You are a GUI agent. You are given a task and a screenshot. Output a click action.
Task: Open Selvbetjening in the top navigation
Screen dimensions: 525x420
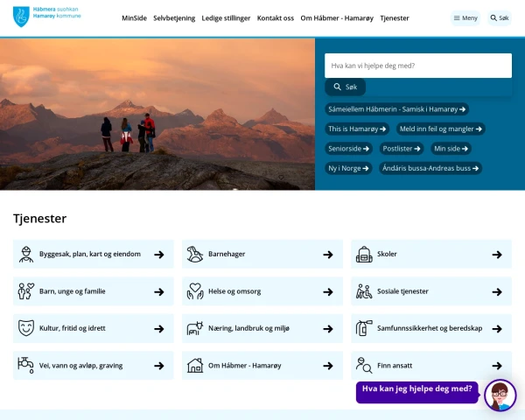click(174, 18)
